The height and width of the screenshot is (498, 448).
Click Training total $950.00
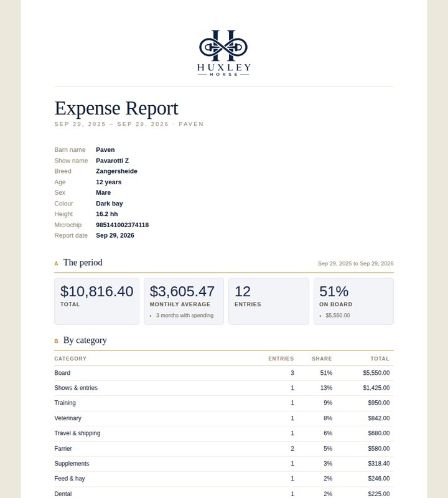[379, 403]
